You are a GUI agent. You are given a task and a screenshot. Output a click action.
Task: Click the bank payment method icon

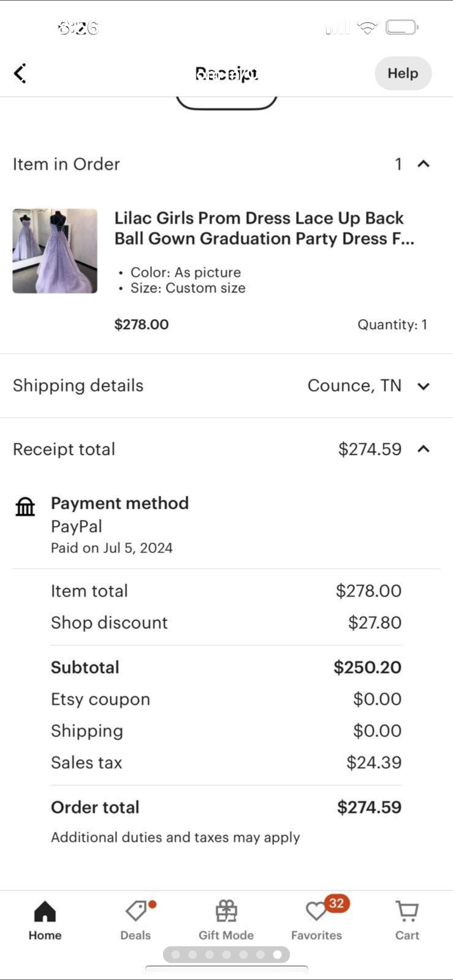[25, 507]
